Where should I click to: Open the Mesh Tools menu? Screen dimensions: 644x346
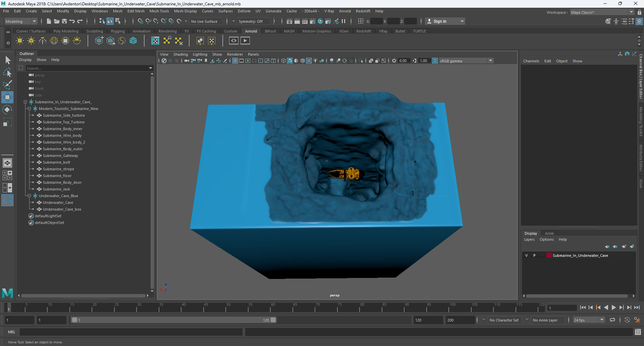[x=159, y=11]
